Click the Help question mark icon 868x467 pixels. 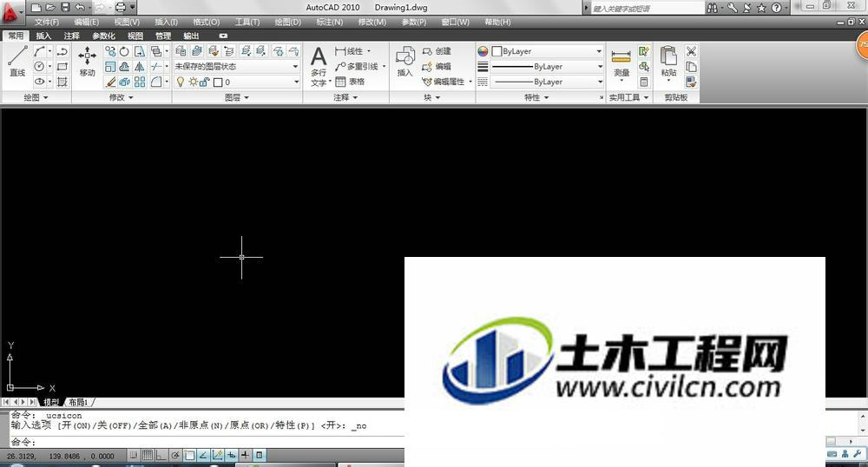[x=776, y=8]
